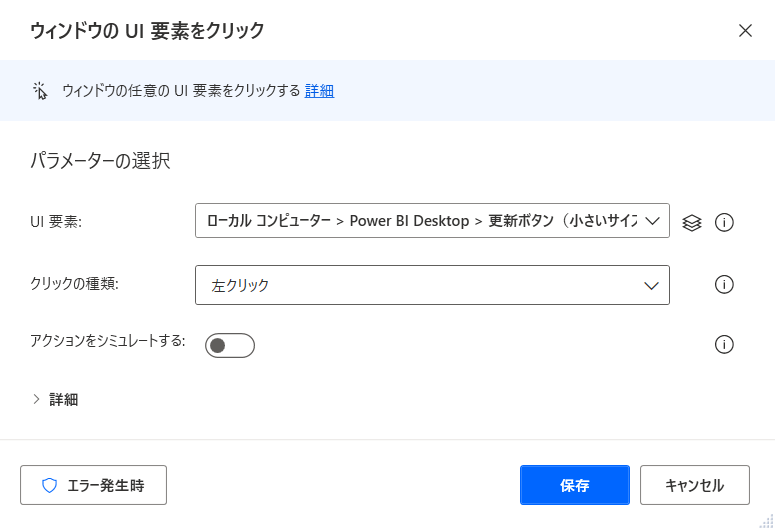Click the パラメーターの選択 heading

coord(100,160)
